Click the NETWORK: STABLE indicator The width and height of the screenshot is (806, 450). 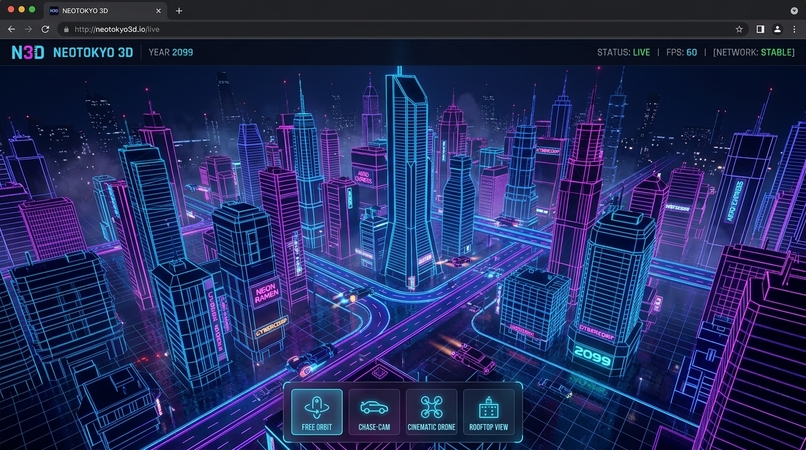(754, 52)
